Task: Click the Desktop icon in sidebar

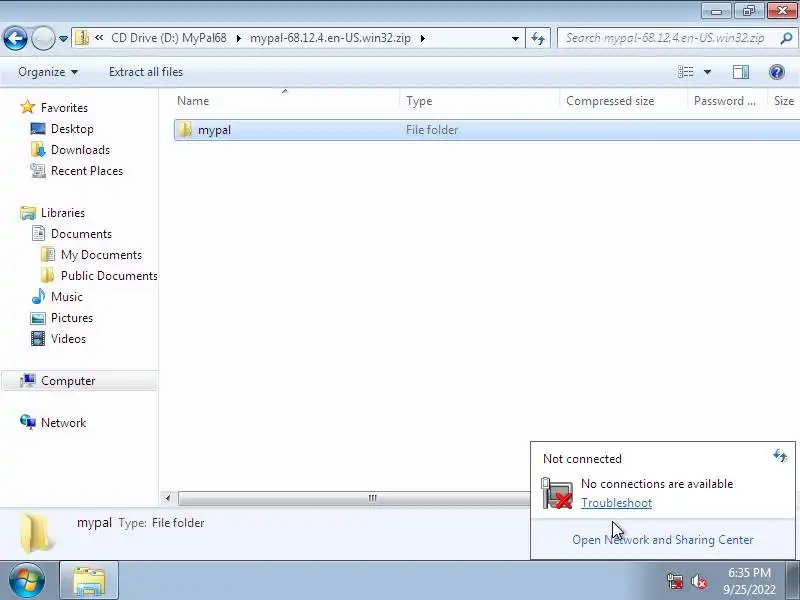Action: 38,129
